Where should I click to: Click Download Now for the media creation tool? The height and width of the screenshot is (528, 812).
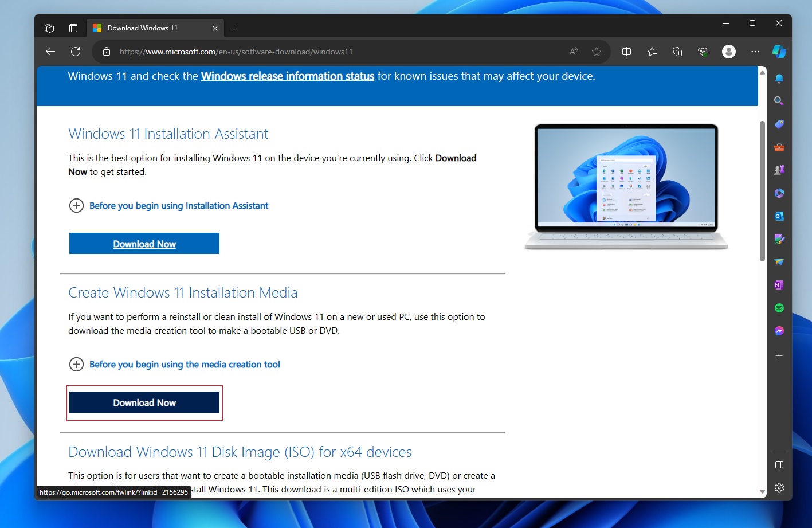click(144, 402)
